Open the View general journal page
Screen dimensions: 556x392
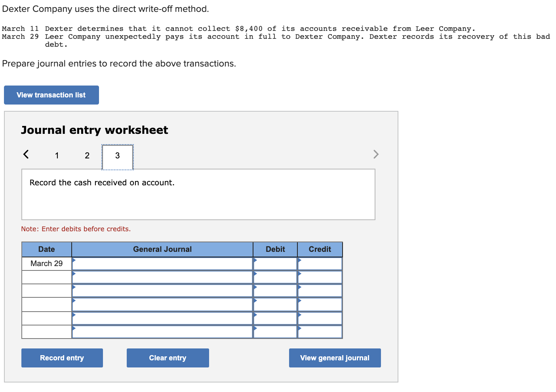coord(335,358)
